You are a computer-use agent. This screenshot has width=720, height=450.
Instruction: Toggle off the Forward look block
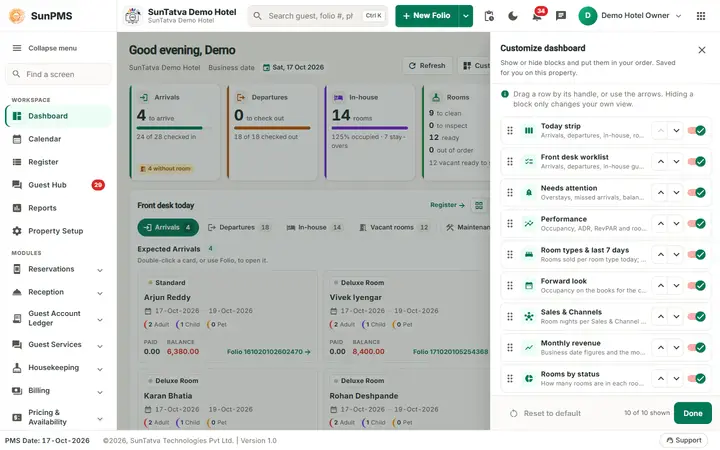pos(697,286)
